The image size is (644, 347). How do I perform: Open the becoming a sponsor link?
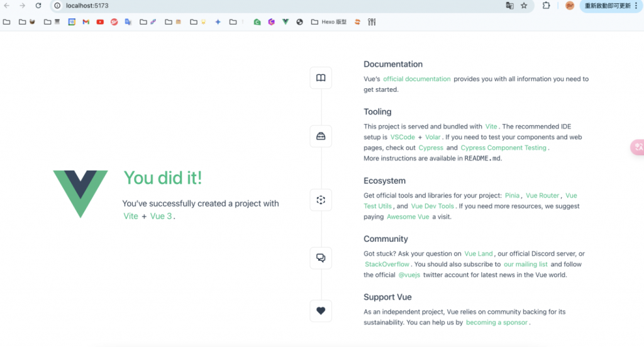coord(497,322)
